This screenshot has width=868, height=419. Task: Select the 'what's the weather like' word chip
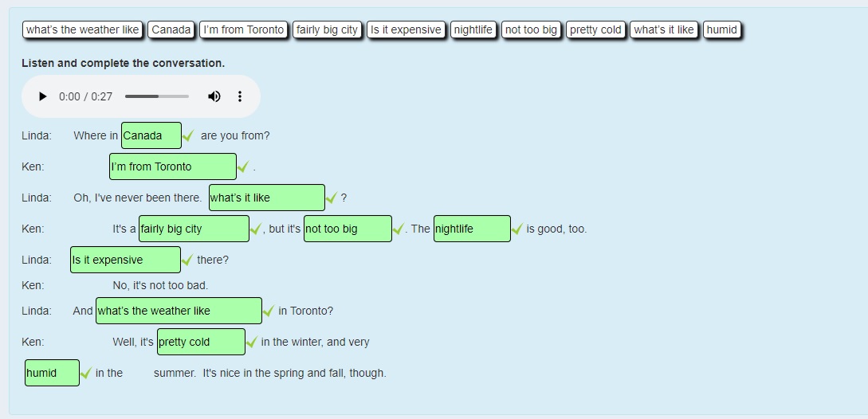tap(83, 29)
